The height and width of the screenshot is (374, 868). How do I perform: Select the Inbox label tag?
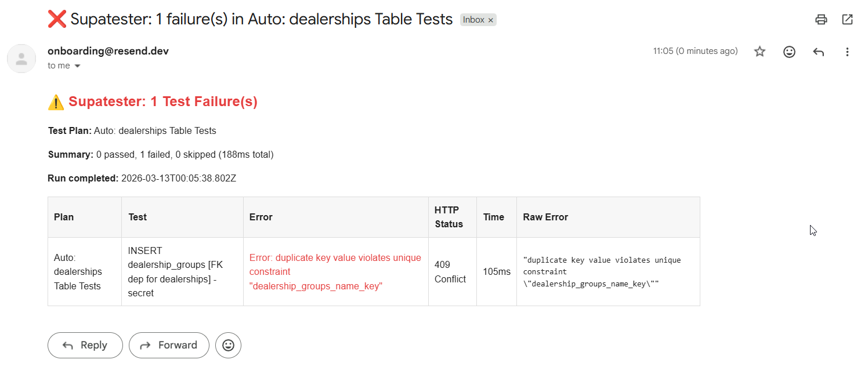(475, 19)
